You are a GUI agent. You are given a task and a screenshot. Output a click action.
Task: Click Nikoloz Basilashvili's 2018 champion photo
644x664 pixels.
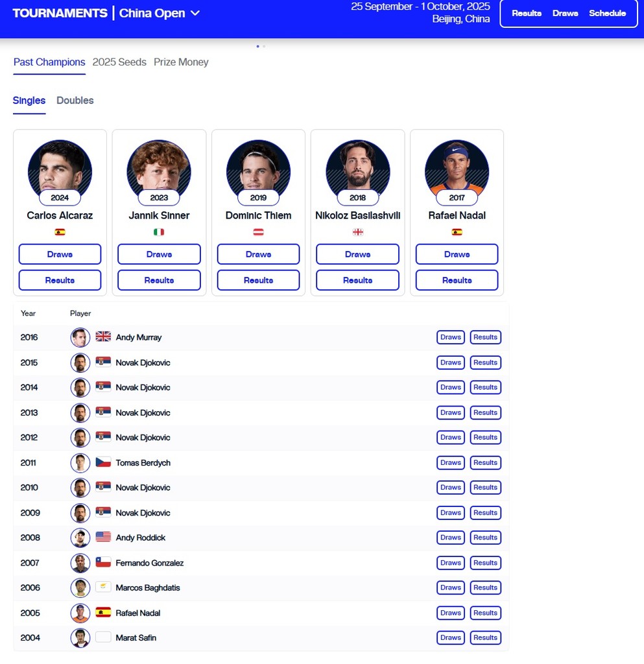pyautogui.click(x=358, y=171)
